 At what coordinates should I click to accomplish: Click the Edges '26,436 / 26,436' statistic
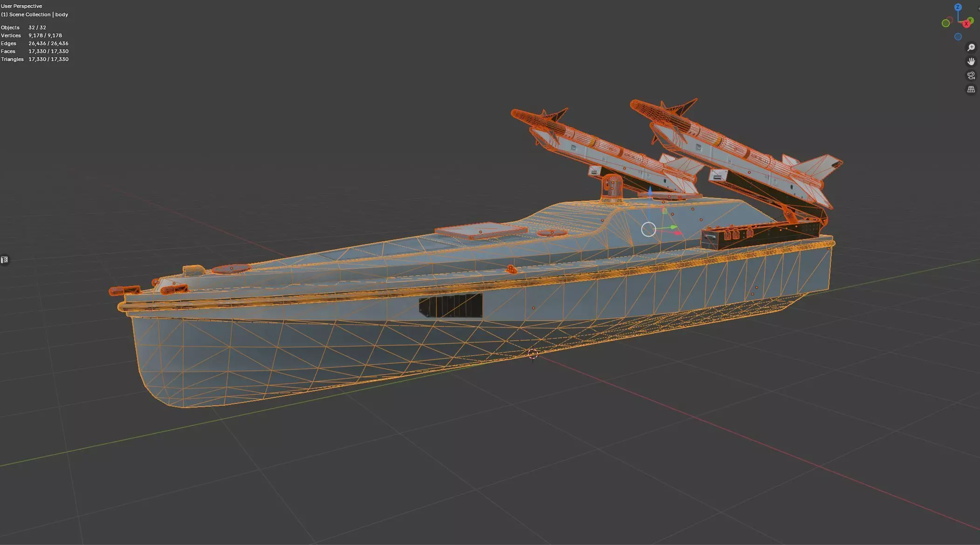48,43
